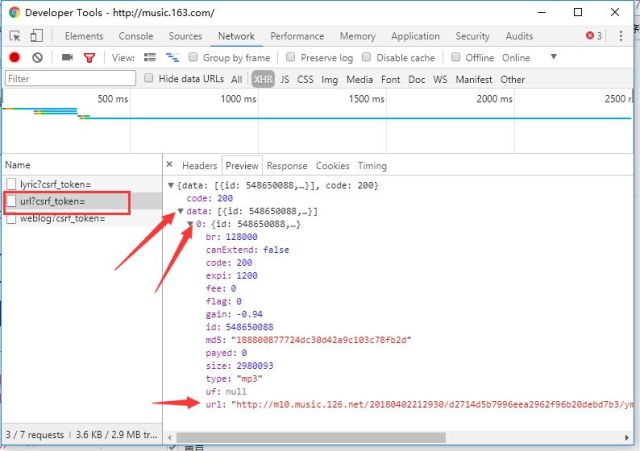
Task: Open the Audits tab
Action: 519,36
